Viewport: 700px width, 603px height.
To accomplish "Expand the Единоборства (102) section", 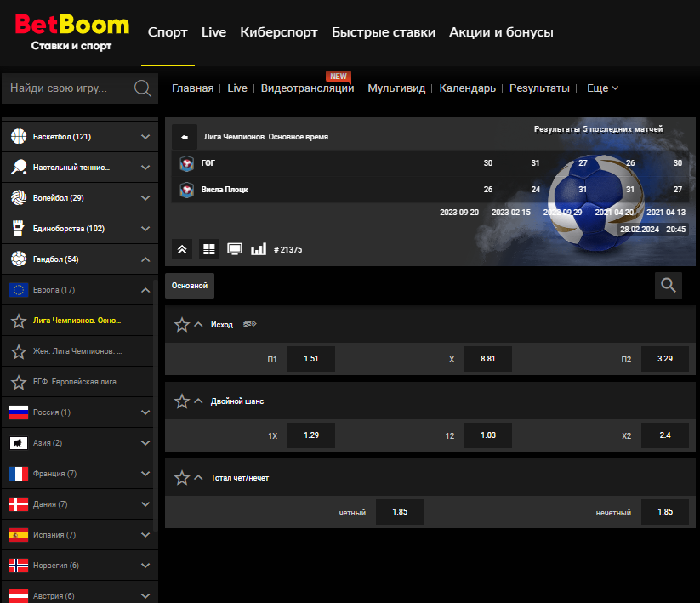I will [145, 229].
